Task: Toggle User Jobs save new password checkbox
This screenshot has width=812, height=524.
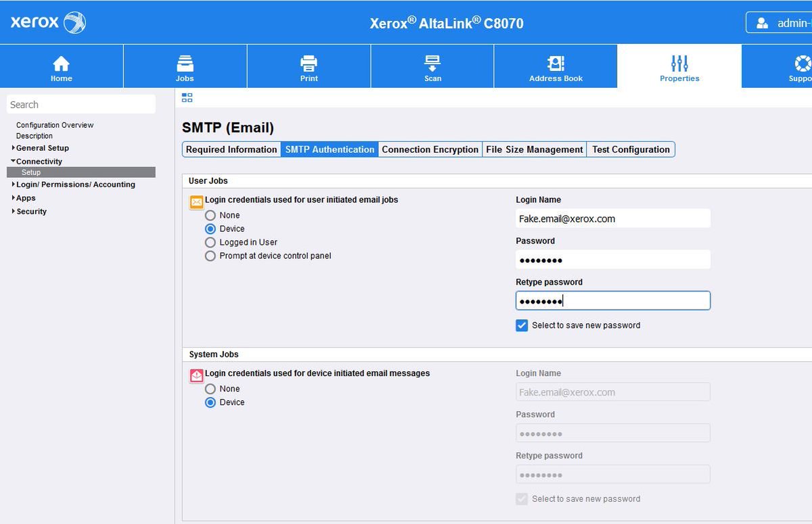Action: [522, 325]
